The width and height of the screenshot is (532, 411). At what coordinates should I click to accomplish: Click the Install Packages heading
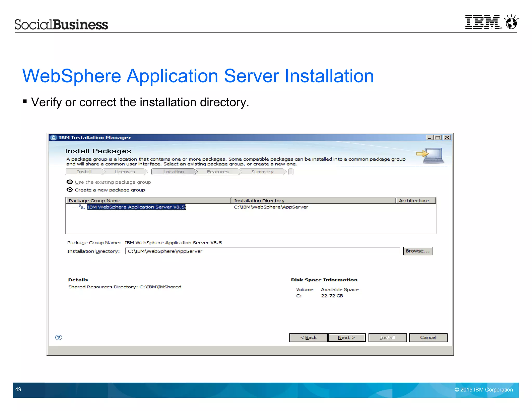coord(98,151)
